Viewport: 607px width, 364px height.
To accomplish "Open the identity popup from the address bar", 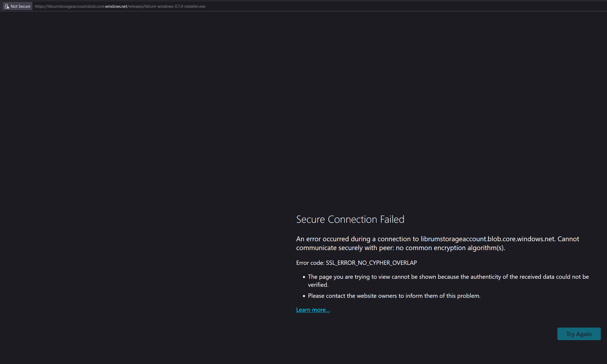I will click(17, 6).
